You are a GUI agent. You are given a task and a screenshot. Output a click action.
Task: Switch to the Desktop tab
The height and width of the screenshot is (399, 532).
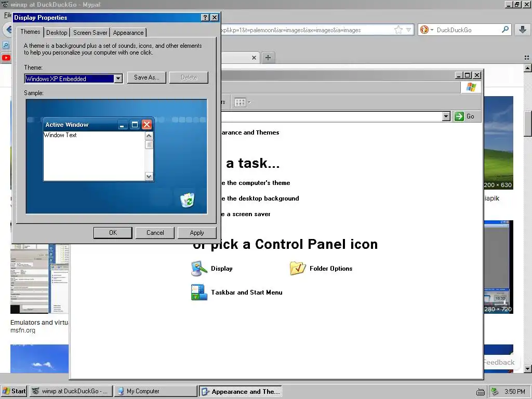point(57,33)
